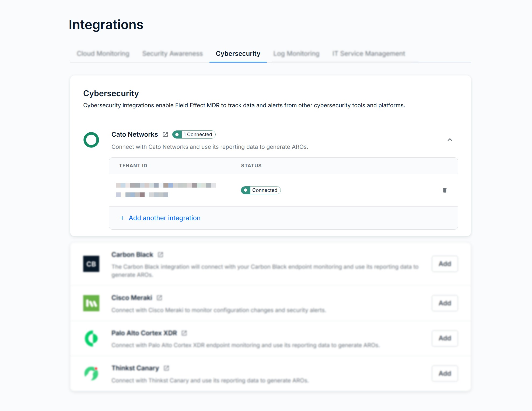Open Thinkst Canary external link icon
This screenshot has width=532, height=411.
(166, 368)
